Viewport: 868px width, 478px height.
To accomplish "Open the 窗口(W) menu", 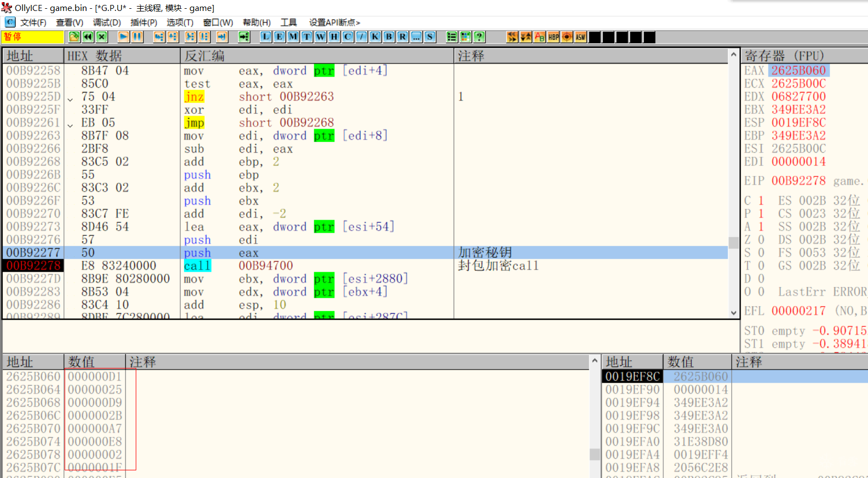I will 218,22.
